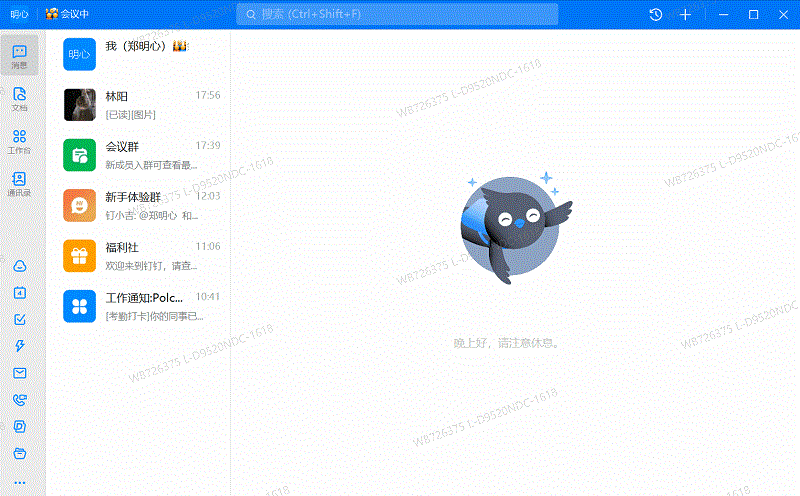Click the 会议中 status indicator
This screenshot has width=800, height=496.
(67, 14)
